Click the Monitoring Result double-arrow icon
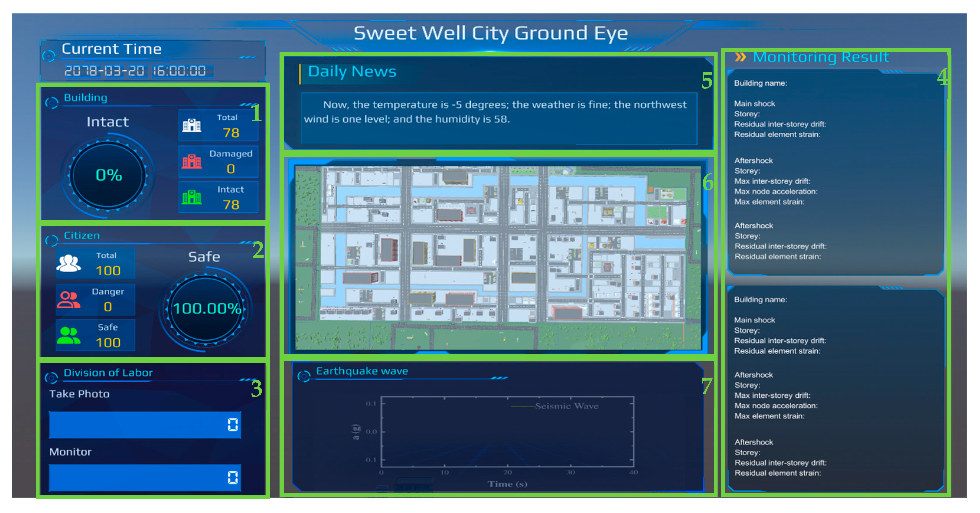This screenshot has width=980, height=513. point(740,57)
